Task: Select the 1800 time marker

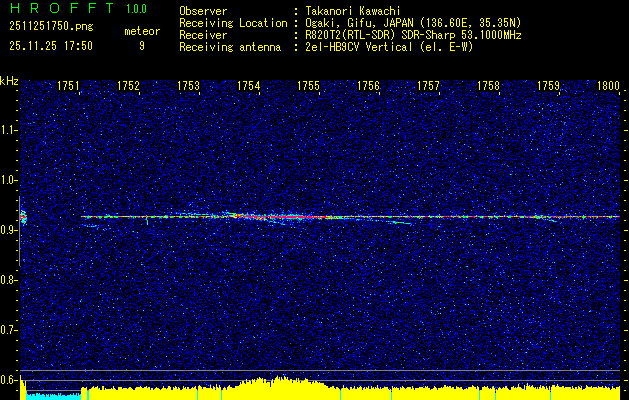Action: 607,87
